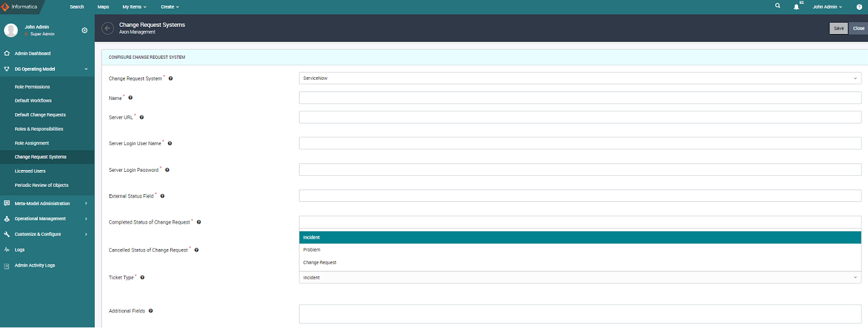The height and width of the screenshot is (332, 868).
Task: Open Role Assignment in sidebar
Action: (32, 143)
